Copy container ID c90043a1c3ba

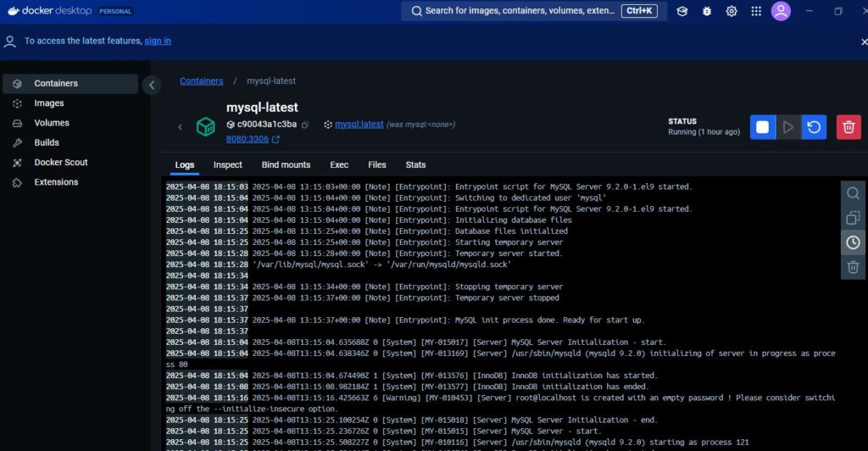click(x=305, y=125)
